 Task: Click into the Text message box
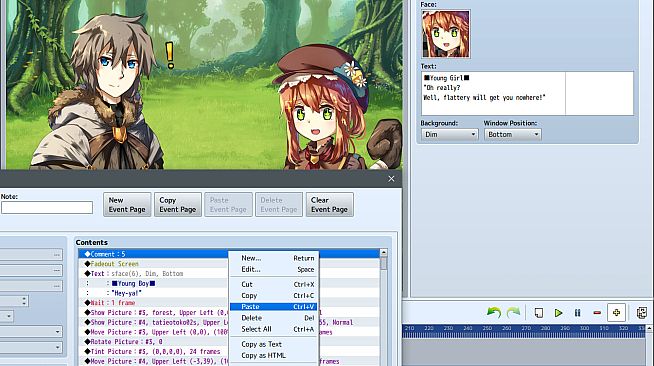click(x=527, y=93)
